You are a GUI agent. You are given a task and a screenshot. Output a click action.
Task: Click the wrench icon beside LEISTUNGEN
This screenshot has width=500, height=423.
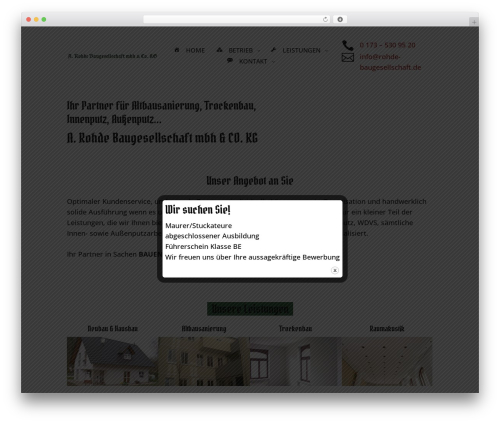click(x=273, y=50)
